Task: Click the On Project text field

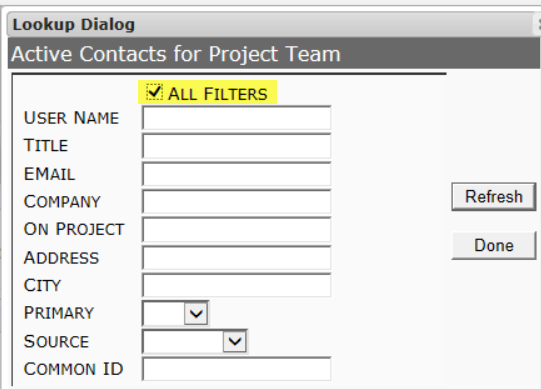Action: (x=236, y=230)
